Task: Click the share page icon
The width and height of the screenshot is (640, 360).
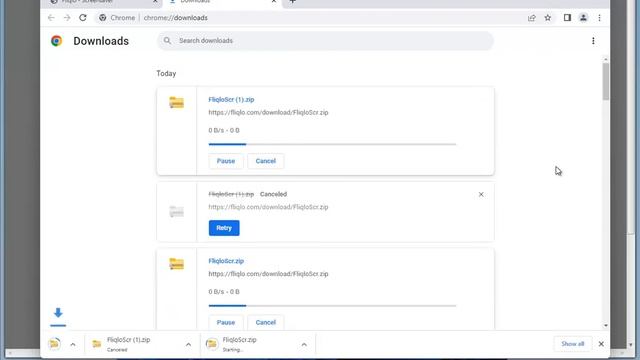Action: (x=531, y=18)
